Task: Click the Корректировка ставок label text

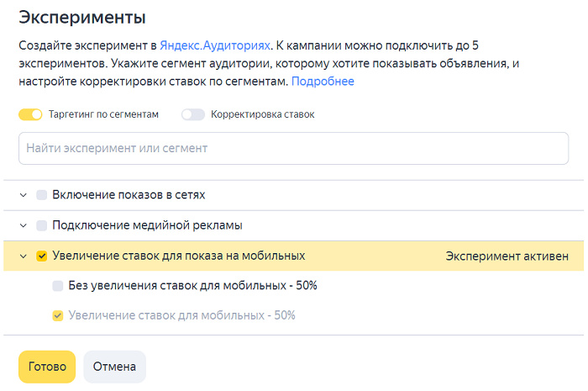Action: (x=262, y=114)
